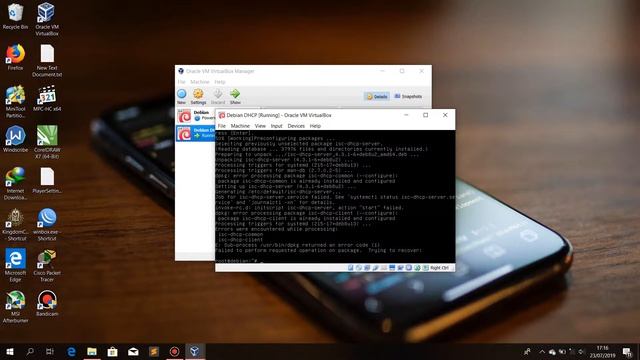Click the Right Ctrl host key indicator
640x360 pixels.
(x=439, y=268)
